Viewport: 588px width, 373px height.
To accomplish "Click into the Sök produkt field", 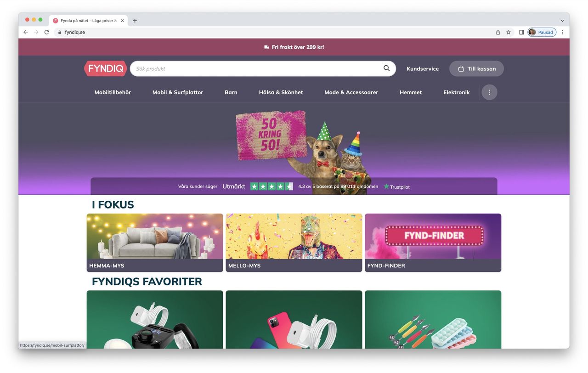I will coord(257,68).
